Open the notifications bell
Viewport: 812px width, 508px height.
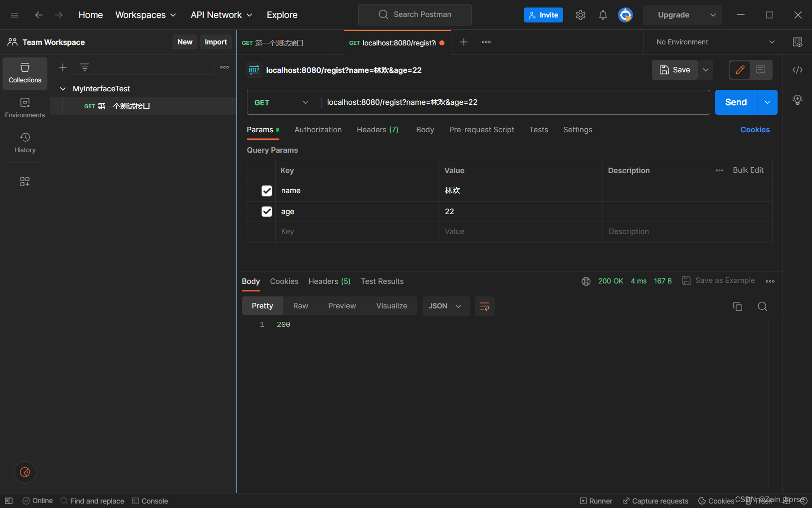click(603, 15)
